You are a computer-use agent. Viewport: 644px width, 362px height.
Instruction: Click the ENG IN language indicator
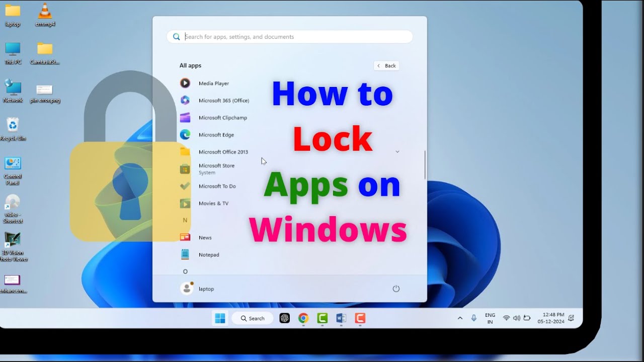(490, 318)
